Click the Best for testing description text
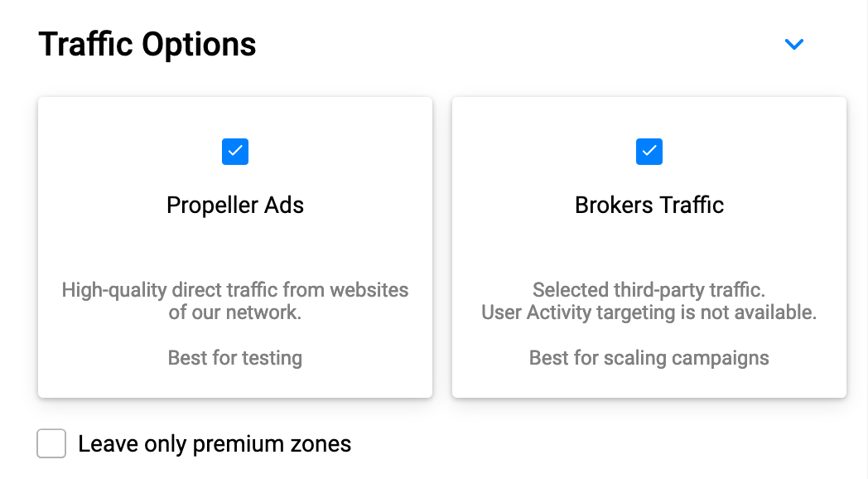Image resolution: width=868 pixels, height=479 pixels. click(x=235, y=357)
